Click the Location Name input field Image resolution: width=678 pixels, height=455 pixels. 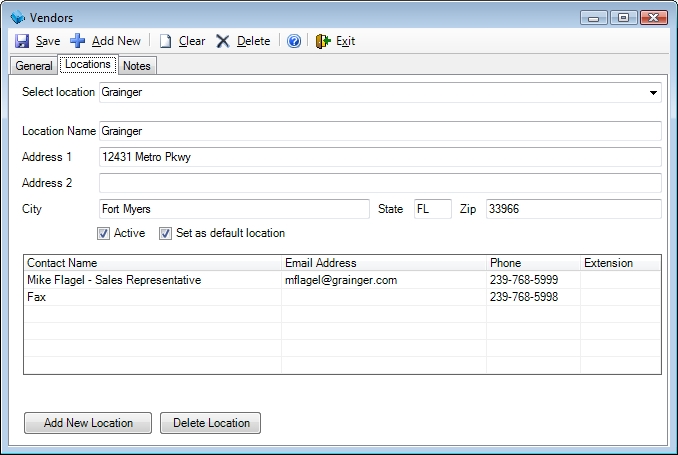pos(380,131)
